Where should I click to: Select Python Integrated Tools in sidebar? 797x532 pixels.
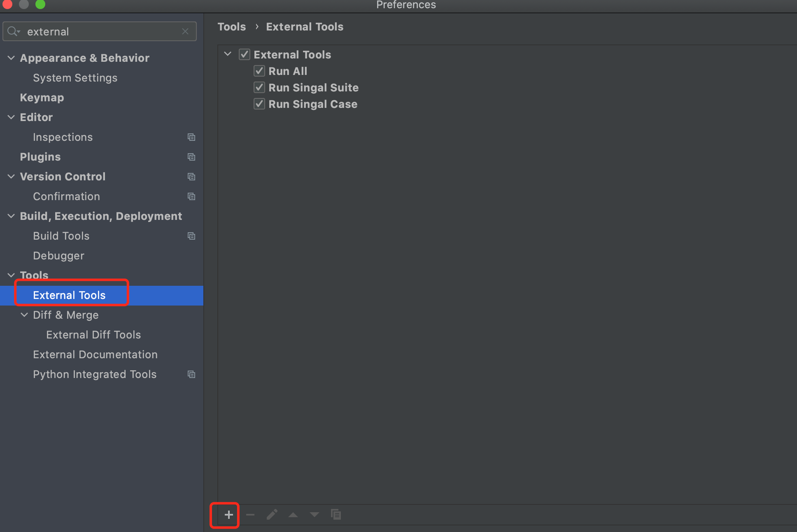coord(95,374)
